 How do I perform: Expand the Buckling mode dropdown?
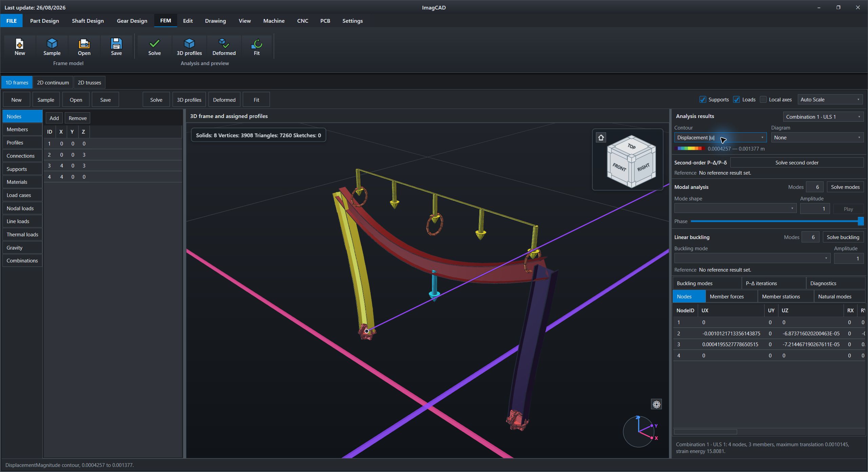tap(752, 258)
